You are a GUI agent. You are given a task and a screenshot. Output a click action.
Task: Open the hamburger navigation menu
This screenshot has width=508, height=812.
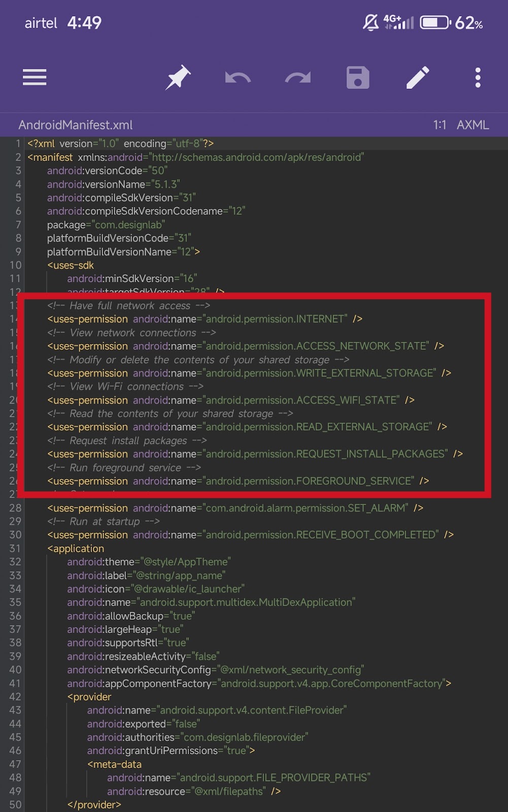pos(35,78)
